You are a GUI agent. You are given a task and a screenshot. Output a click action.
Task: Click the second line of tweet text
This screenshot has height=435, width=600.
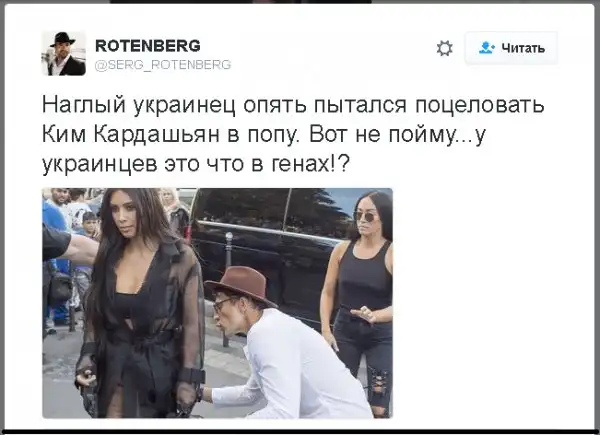click(264, 135)
